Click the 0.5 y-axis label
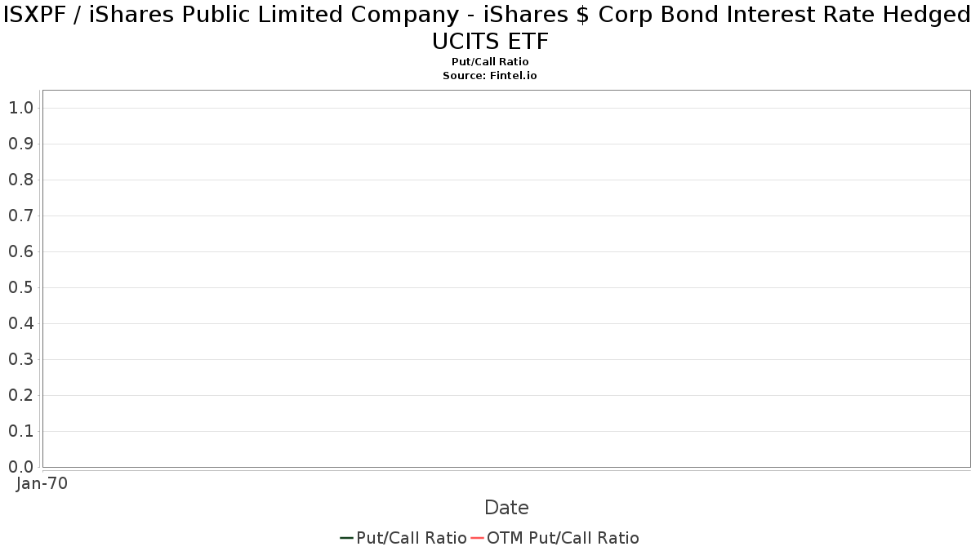 (x=20, y=287)
